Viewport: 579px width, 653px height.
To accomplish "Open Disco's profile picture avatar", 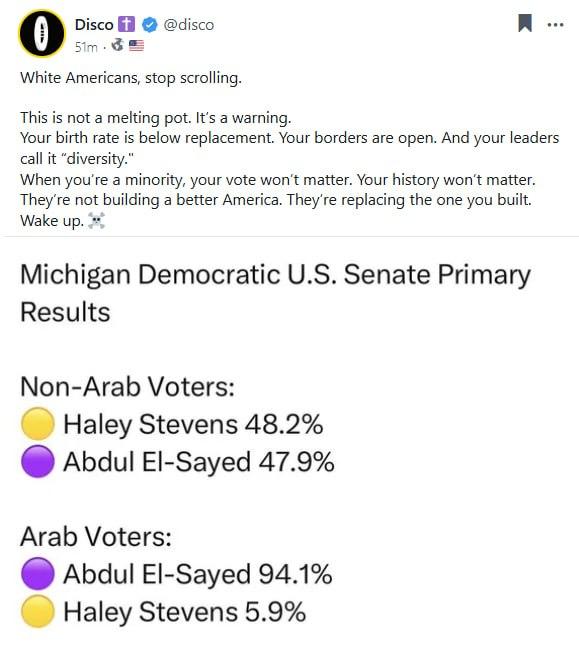I will pyautogui.click(x=42, y=33).
